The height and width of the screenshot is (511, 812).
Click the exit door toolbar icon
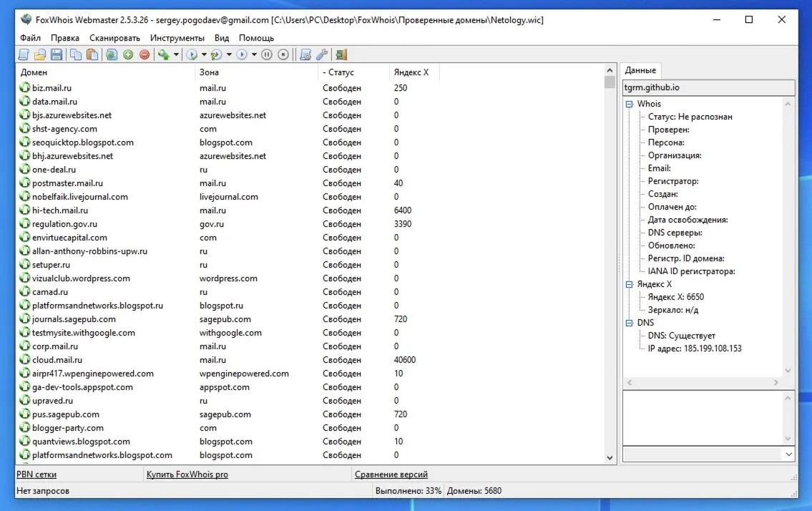pos(341,54)
